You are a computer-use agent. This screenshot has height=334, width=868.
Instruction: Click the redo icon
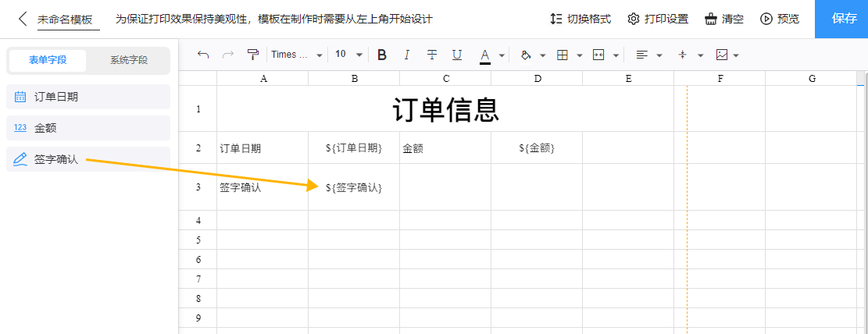[227, 55]
